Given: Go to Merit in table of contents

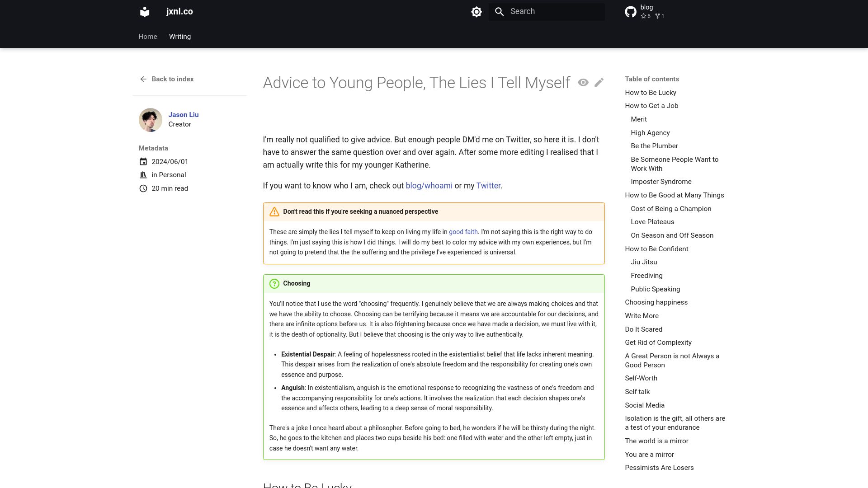Looking at the screenshot, I should 639,119.
